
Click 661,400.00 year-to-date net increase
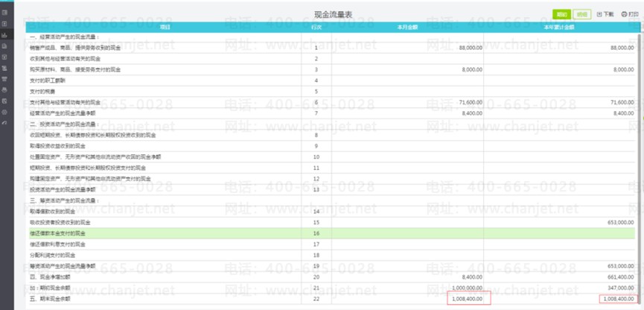pos(621,276)
